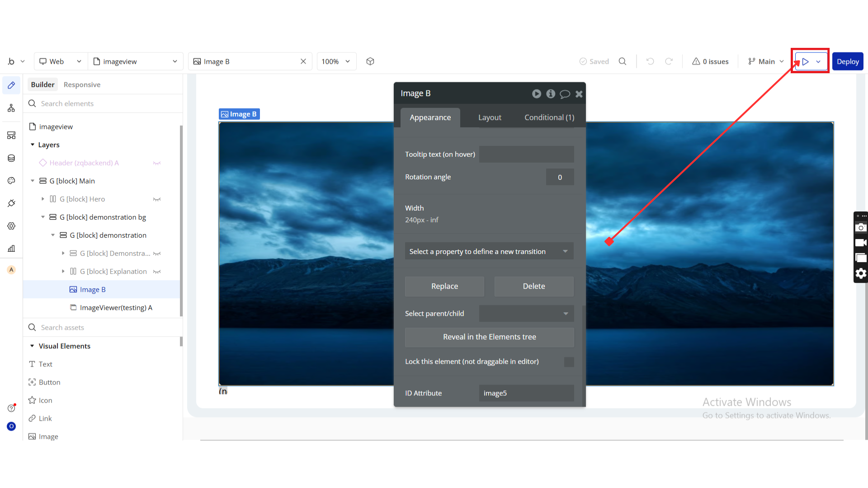Open the Plugins plug icon in sidebar
Image resolution: width=868 pixels, height=488 pixels.
[x=11, y=203]
